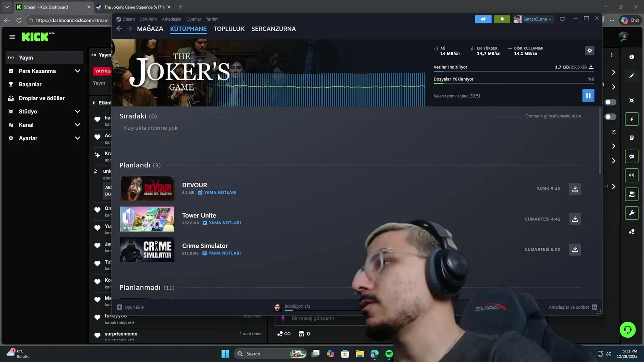Click the Dosyalar Yükleniyor progress bar
The width and height of the screenshot is (644, 362).
[x=514, y=84]
